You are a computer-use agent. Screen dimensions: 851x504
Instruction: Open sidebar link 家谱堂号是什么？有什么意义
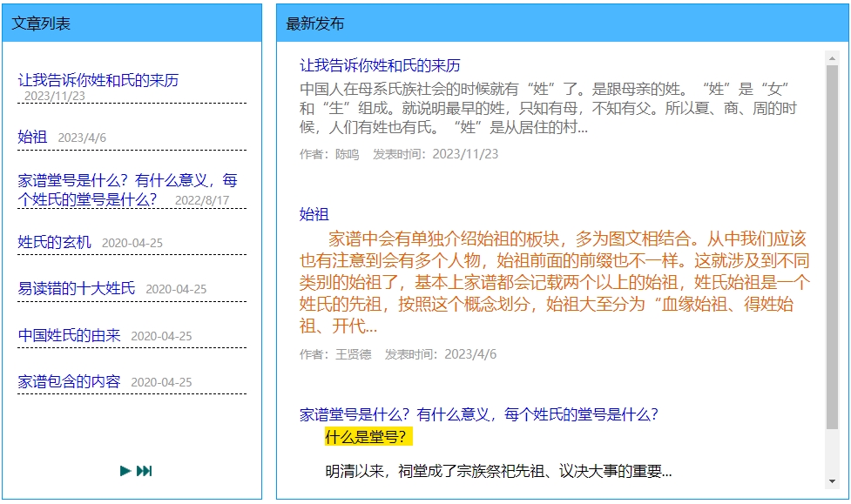(x=127, y=190)
